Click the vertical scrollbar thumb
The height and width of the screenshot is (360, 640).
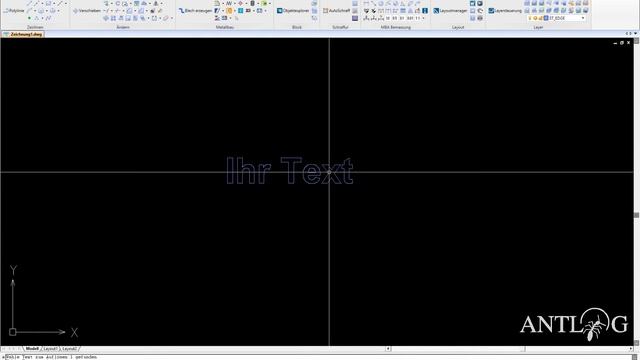coord(636,215)
